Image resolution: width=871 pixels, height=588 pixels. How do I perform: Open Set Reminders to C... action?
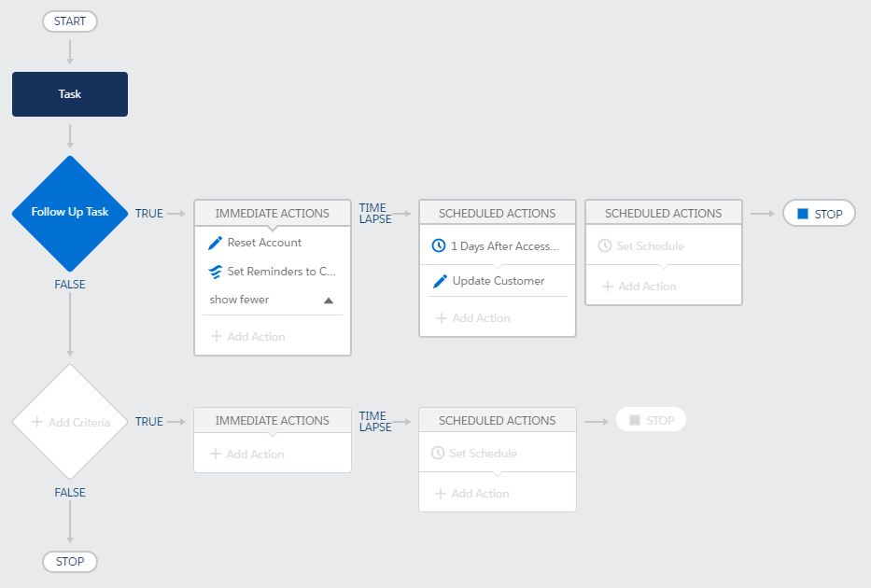click(x=281, y=272)
